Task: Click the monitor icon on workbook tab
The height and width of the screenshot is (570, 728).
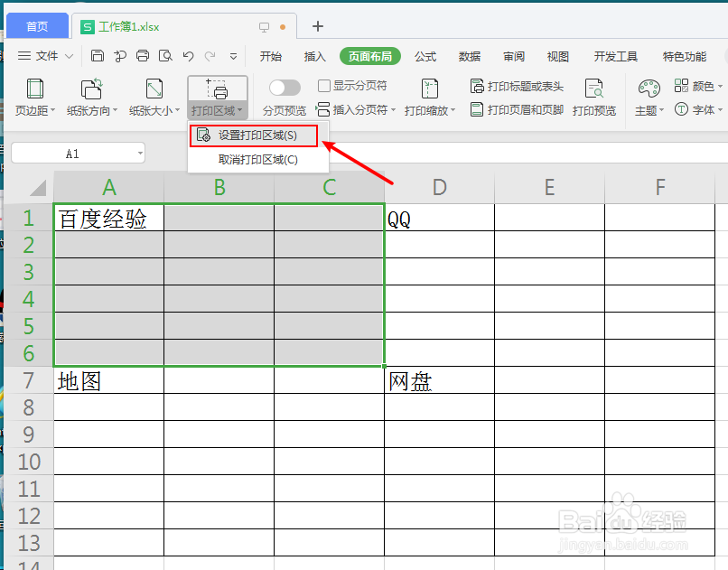Action: pos(264,27)
